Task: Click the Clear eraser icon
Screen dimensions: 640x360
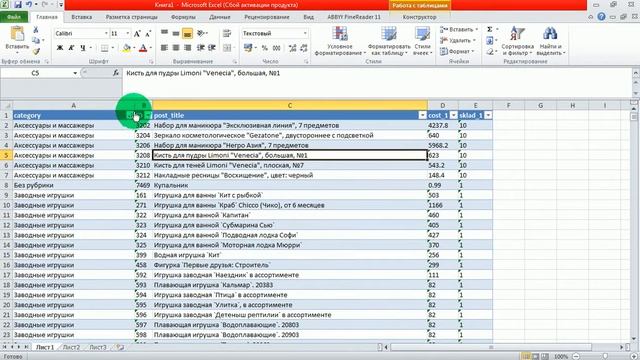Action: (490, 51)
